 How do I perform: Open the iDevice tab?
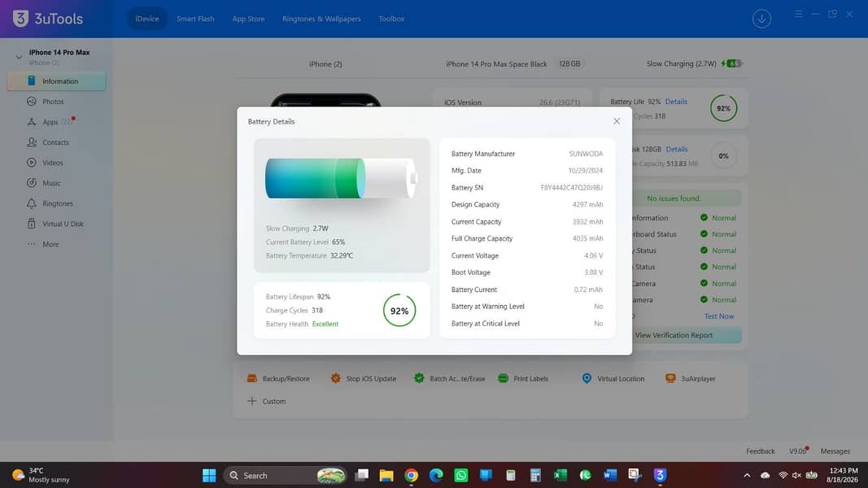tap(146, 19)
